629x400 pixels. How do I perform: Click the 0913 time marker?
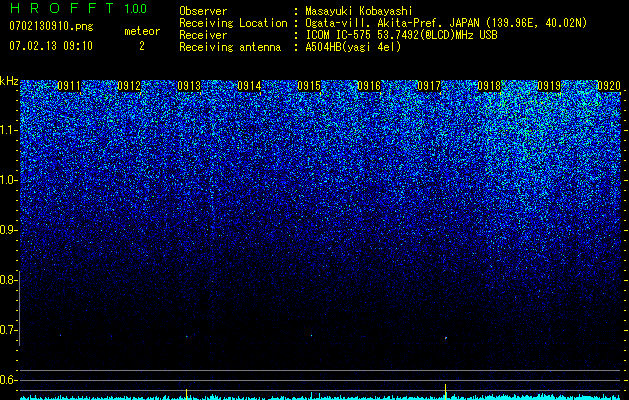tap(189, 86)
